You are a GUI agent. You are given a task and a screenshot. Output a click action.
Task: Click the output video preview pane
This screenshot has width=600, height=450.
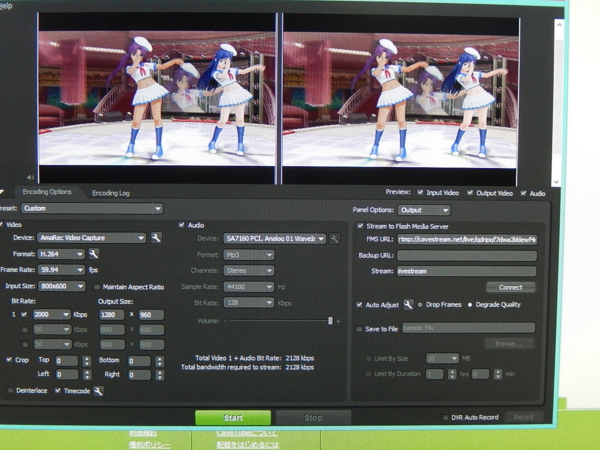tap(400, 99)
